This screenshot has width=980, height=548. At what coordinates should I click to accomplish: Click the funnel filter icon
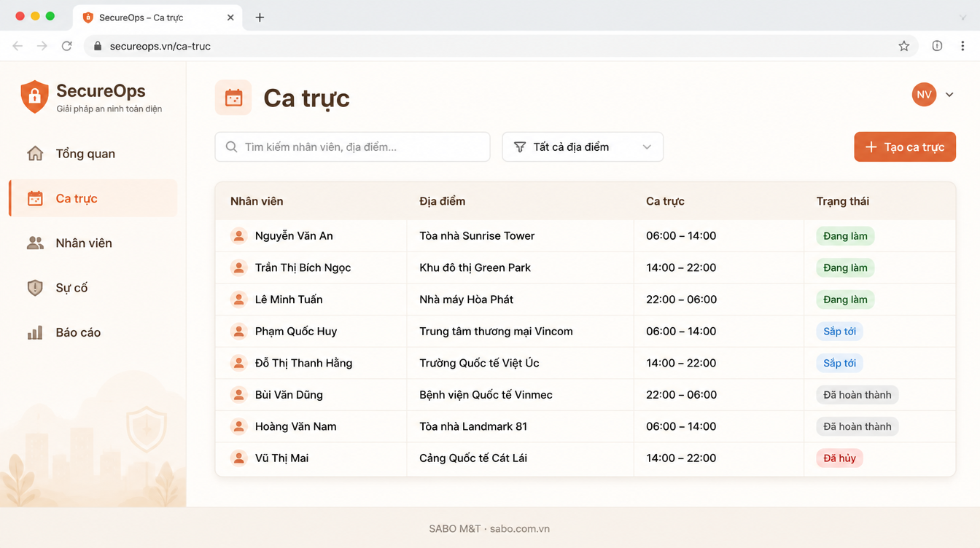pos(520,147)
